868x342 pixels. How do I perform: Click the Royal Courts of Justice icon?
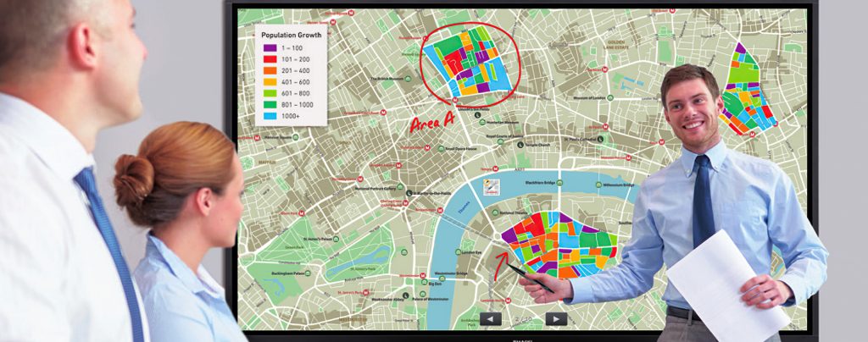click(x=501, y=141)
